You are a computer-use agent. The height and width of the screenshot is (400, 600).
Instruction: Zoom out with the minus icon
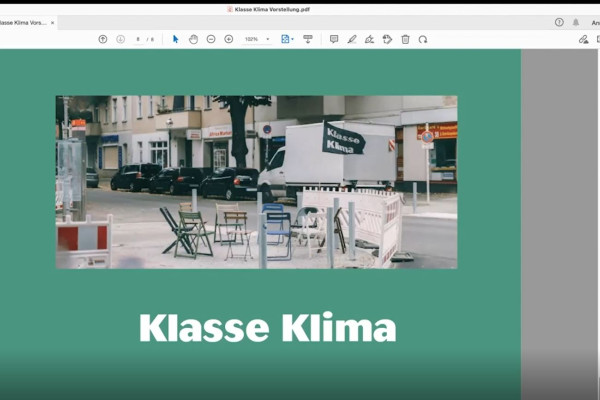click(211, 39)
